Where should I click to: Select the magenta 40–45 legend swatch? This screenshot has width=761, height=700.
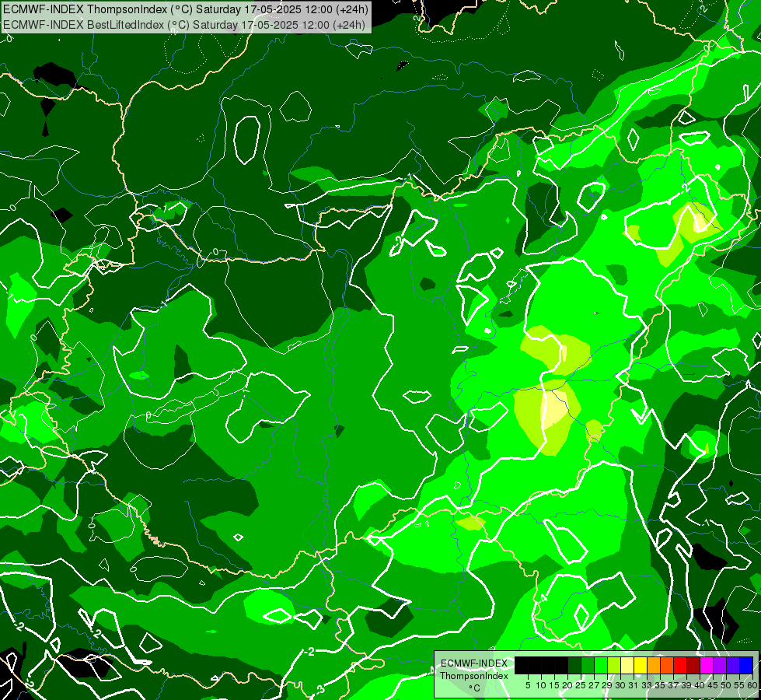click(x=707, y=665)
